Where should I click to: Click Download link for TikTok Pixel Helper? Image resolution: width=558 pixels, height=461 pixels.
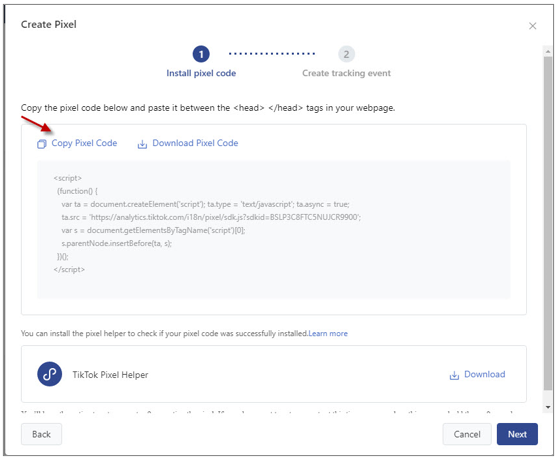[x=485, y=374]
